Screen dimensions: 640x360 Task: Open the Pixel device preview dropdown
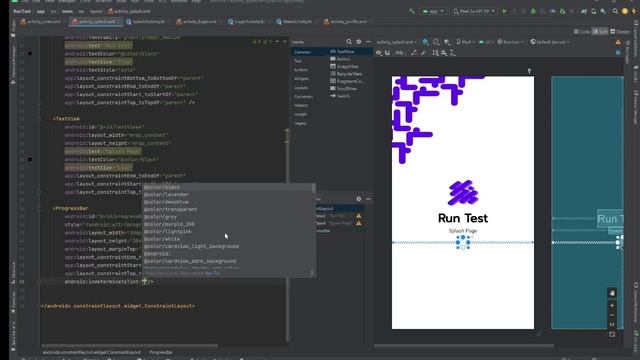pyautogui.click(x=465, y=42)
